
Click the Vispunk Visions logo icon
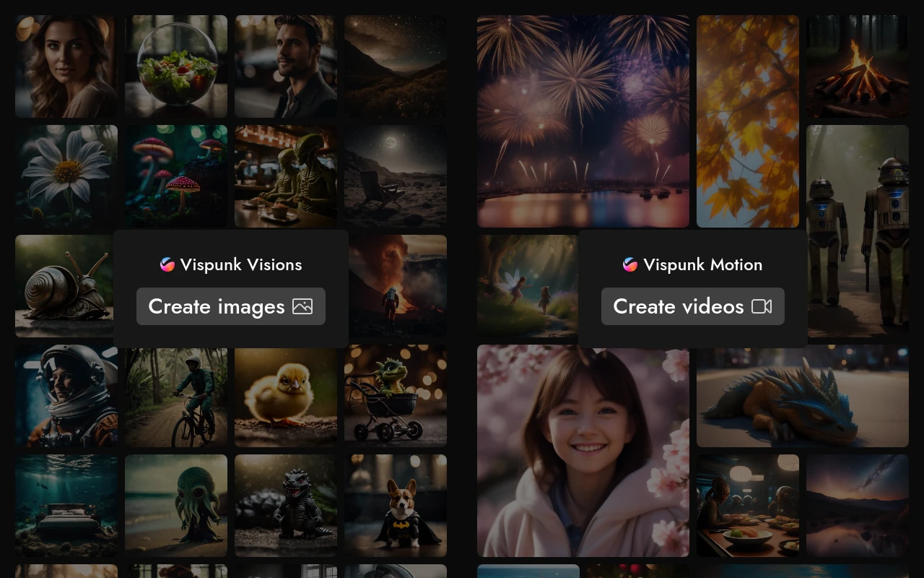(x=167, y=264)
